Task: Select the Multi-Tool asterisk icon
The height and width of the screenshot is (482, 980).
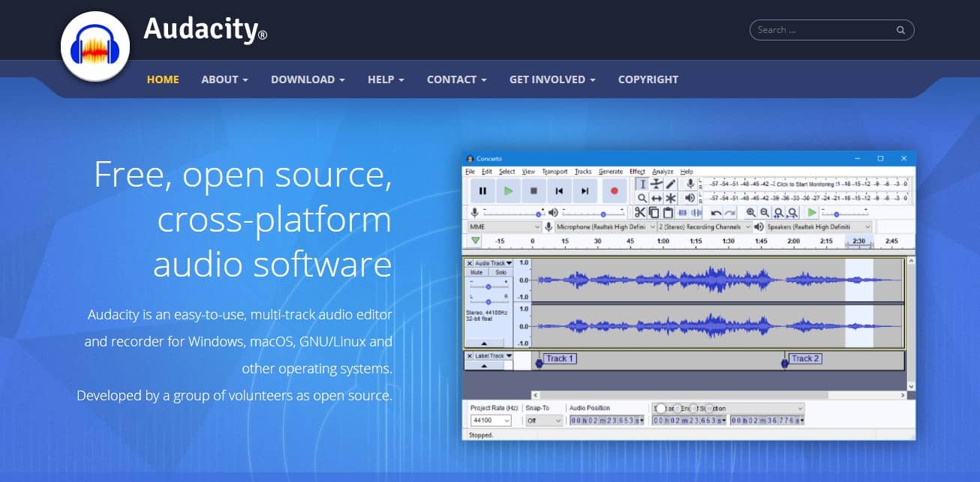Action: coord(671,198)
